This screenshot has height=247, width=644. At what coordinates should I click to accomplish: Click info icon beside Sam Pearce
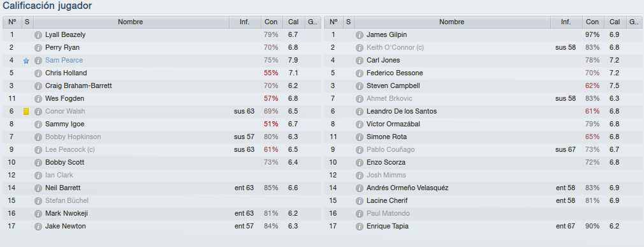(38, 61)
